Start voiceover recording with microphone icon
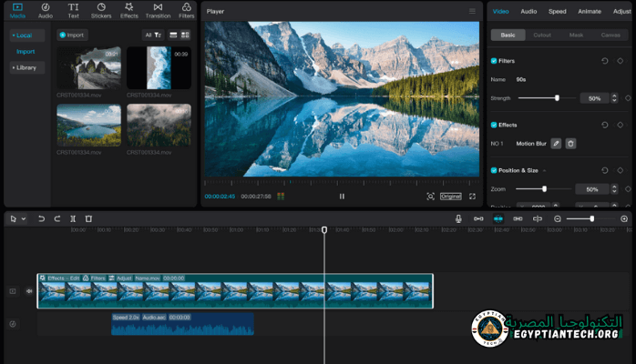The image size is (636, 364). click(x=459, y=218)
